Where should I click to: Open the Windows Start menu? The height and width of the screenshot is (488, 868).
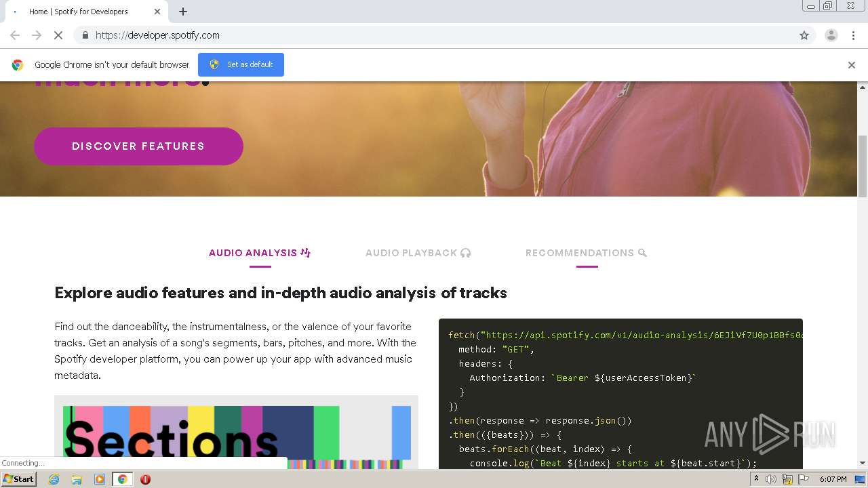(18, 479)
